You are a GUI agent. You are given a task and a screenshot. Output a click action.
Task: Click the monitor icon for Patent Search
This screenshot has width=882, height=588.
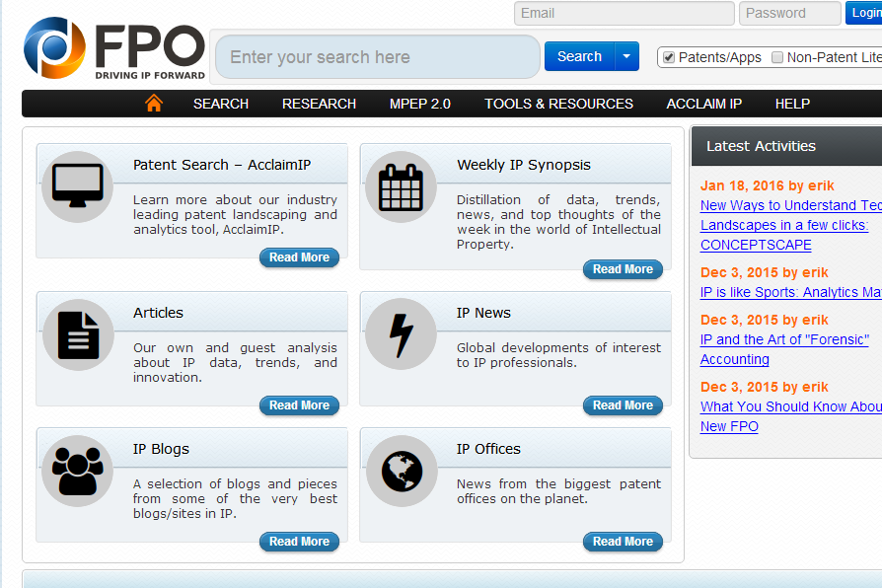coord(78,186)
